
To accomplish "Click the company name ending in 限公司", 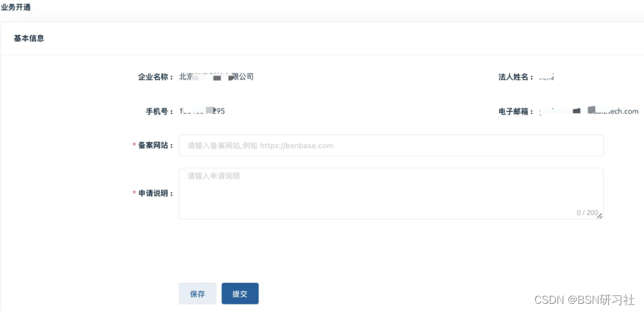I will (x=216, y=76).
